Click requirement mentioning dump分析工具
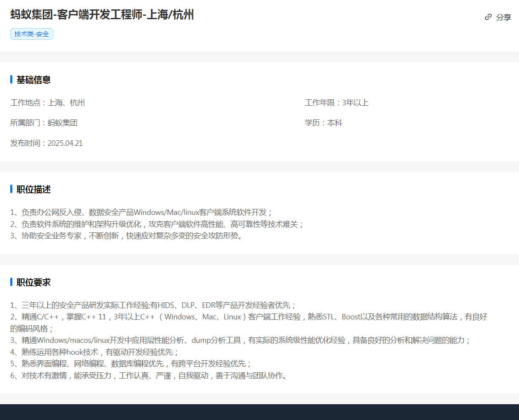Screen dimensions: 519x420 (x=241, y=340)
